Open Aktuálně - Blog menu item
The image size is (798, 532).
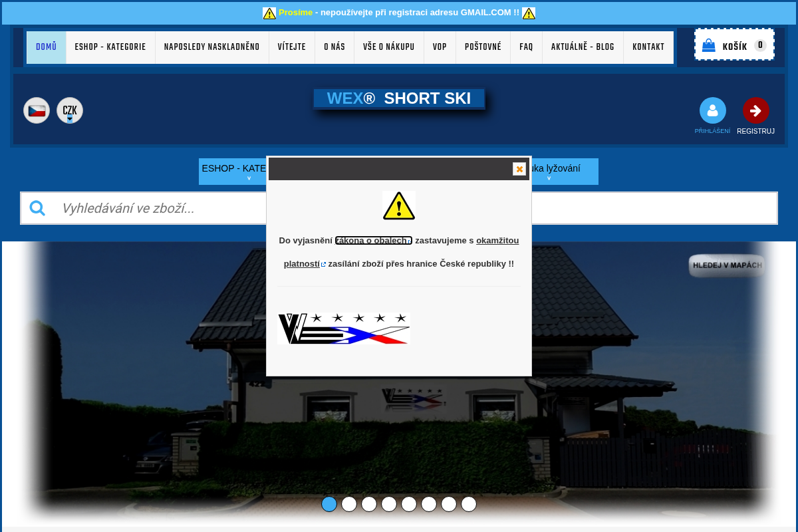[x=583, y=47]
